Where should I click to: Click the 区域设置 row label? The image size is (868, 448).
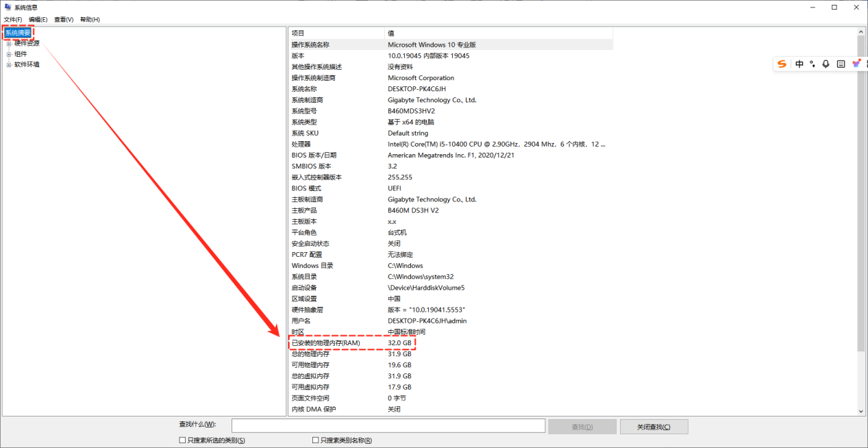(303, 299)
